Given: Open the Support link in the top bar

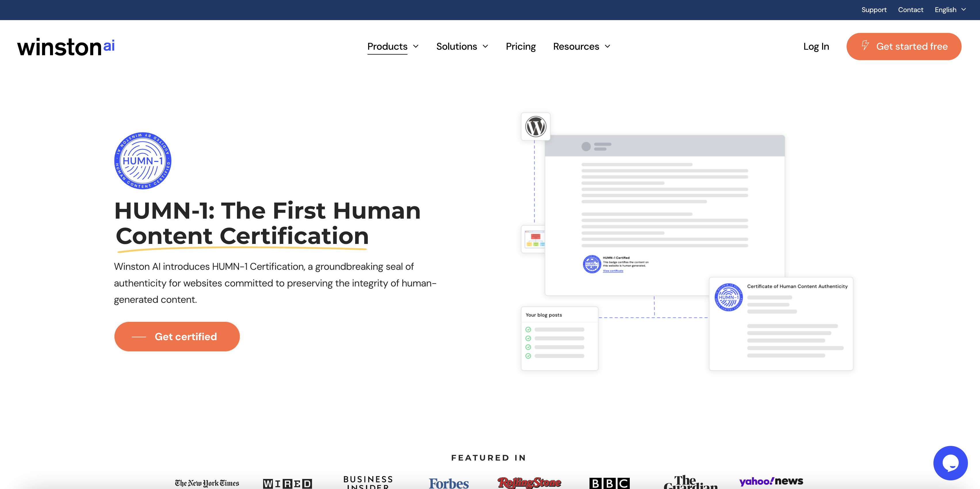Looking at the screenshot, I should tap(874, 10).
